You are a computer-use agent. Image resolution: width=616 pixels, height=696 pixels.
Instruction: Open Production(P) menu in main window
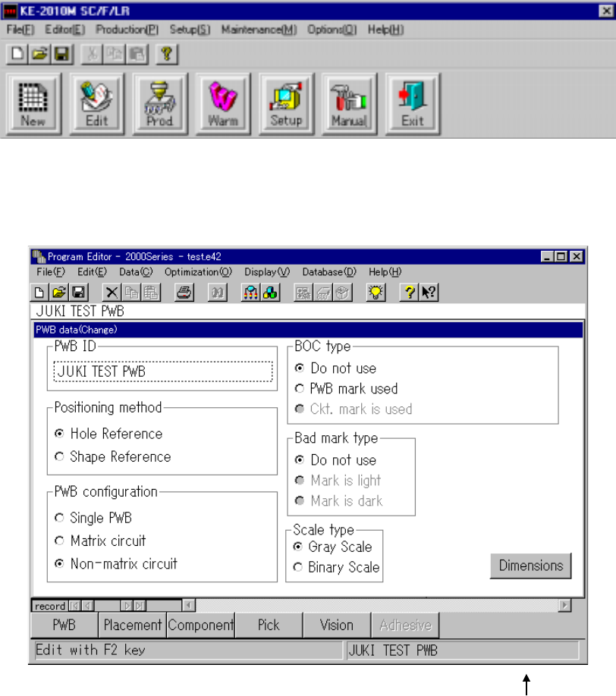click(127, 30)
